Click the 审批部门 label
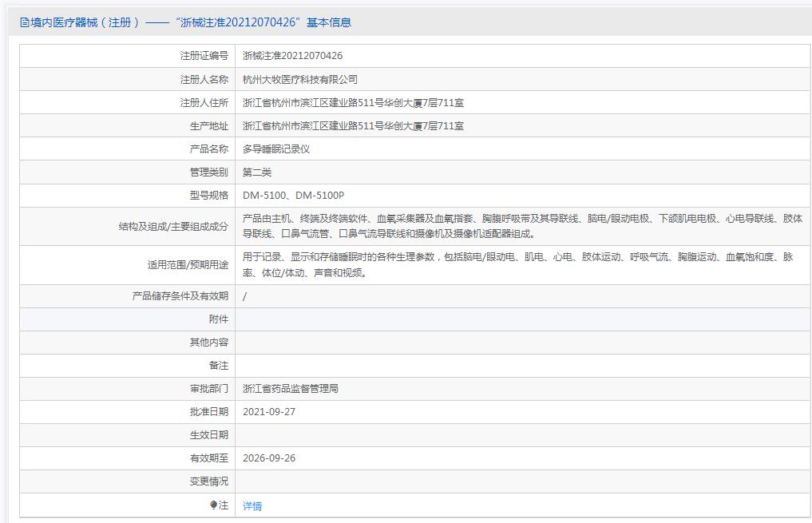 pyautogui.click(x=208, y=388)
